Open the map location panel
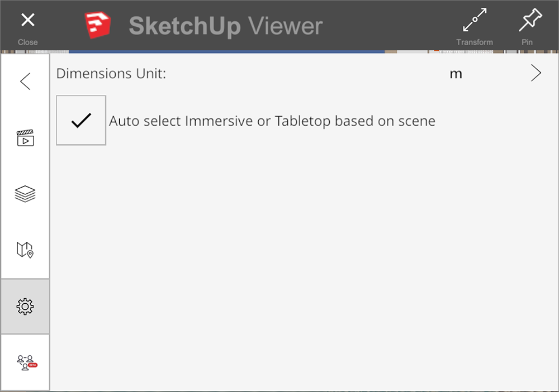The height and width of the screenshot is (392, 559). (x=25, y=250)
